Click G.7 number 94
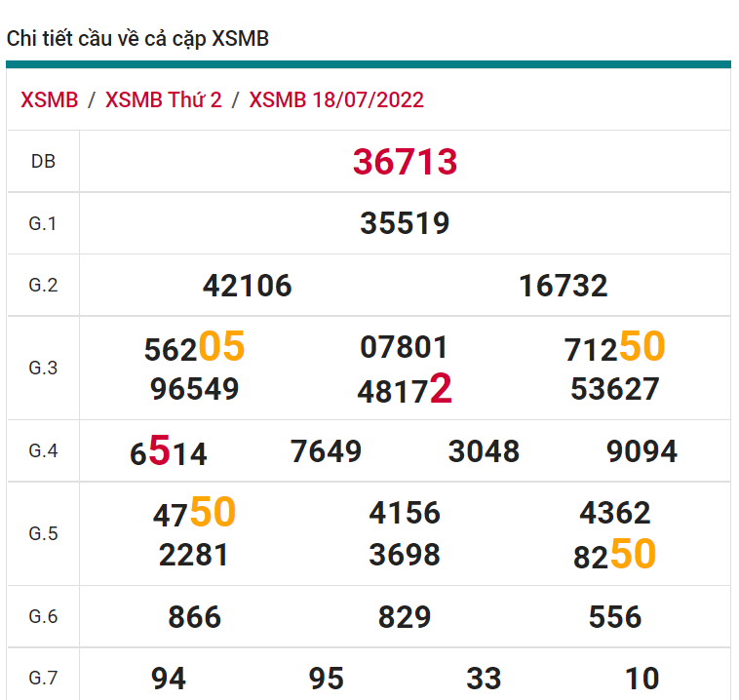 click(x=169, y=678)
